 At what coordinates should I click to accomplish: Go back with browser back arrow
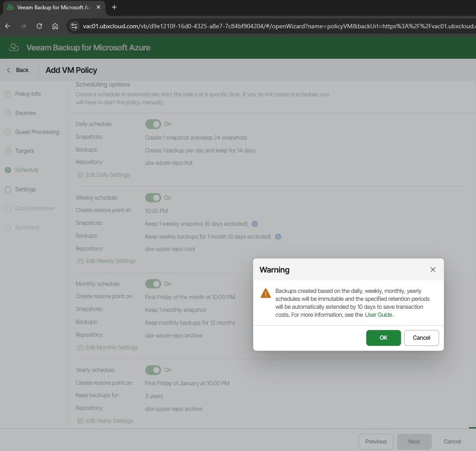(8, 26)
